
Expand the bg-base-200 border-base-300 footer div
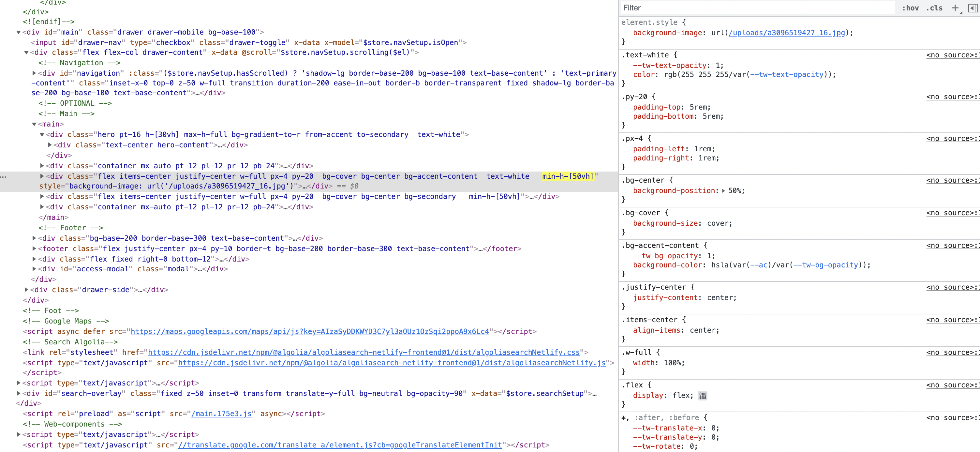click(34, 238)
